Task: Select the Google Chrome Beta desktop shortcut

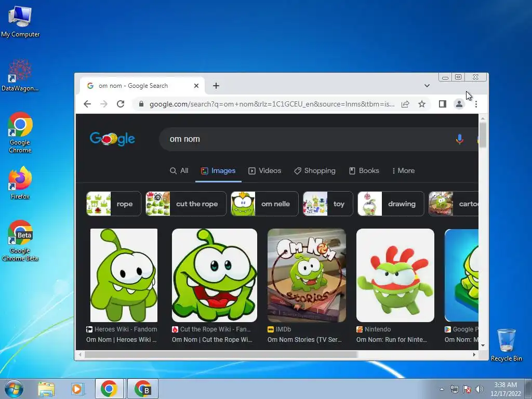Action: coord(20,241)
